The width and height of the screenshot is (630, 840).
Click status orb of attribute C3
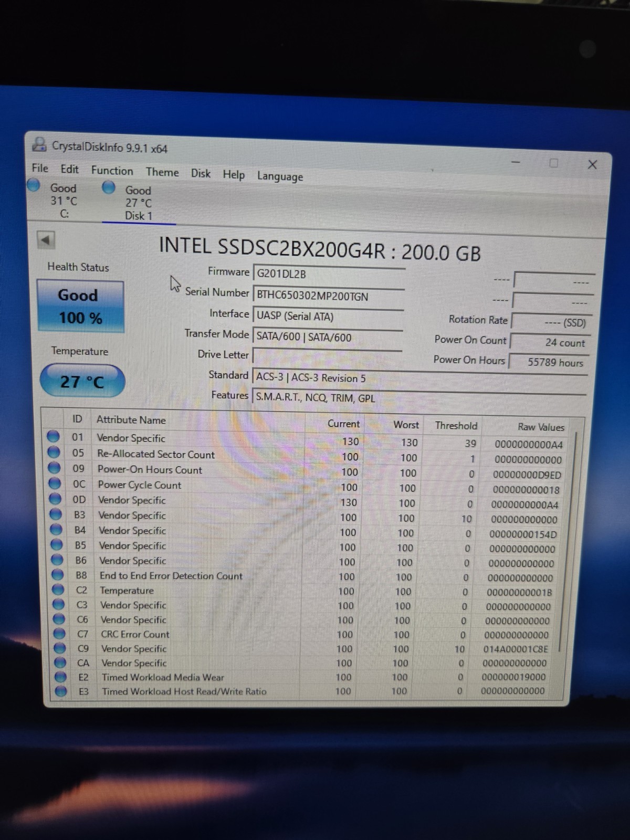click(x=59, y=604)
